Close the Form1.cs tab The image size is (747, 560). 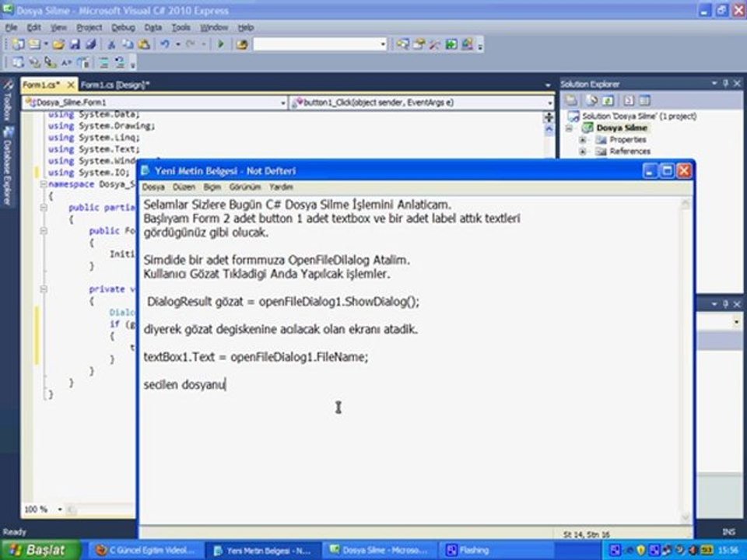(71, 85)
